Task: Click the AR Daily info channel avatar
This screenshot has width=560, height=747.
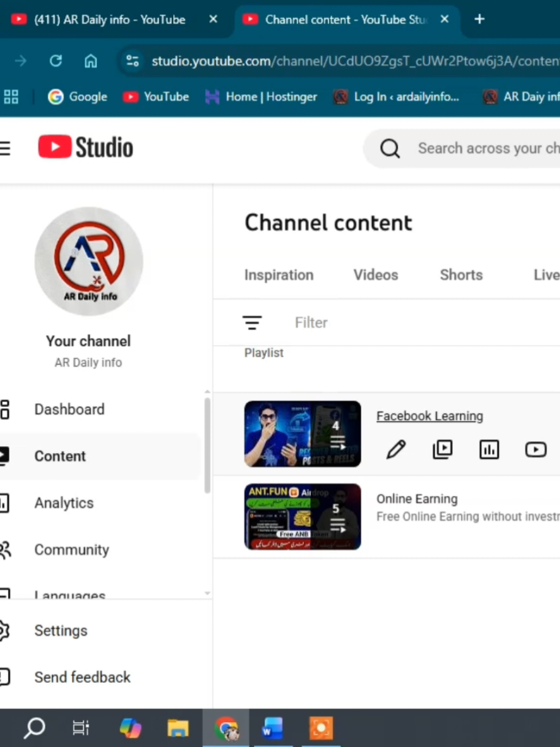Action: [88, 261]
